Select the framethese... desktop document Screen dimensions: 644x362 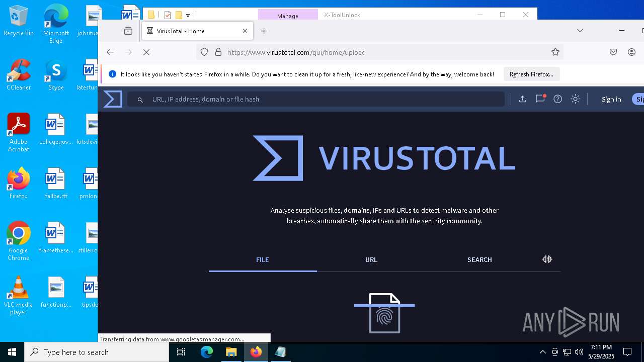click(x=56, y=238)
